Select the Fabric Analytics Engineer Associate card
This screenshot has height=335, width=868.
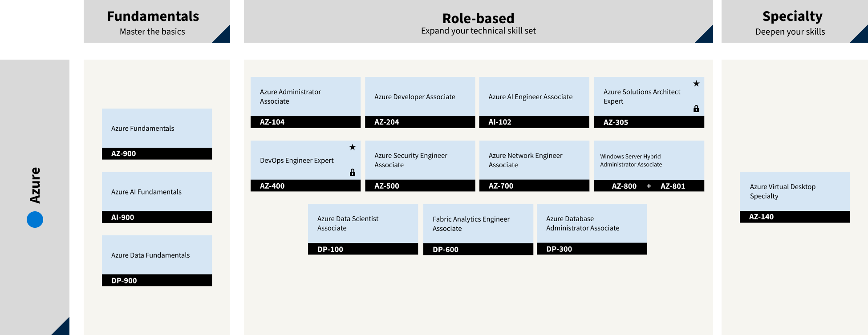coord(478,230)
